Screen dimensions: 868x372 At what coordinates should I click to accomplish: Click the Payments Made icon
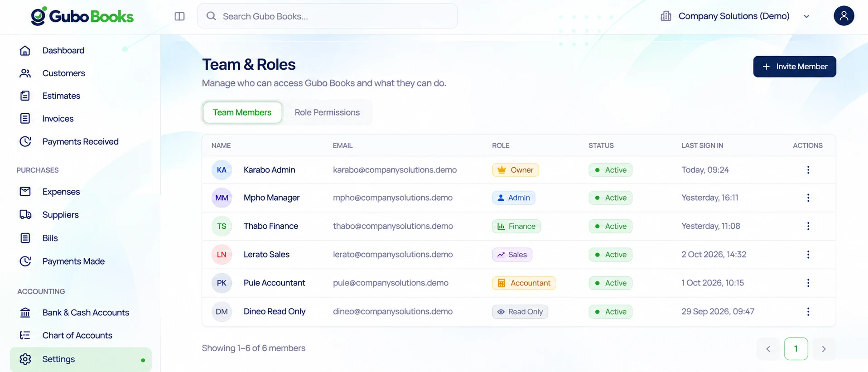25,261
